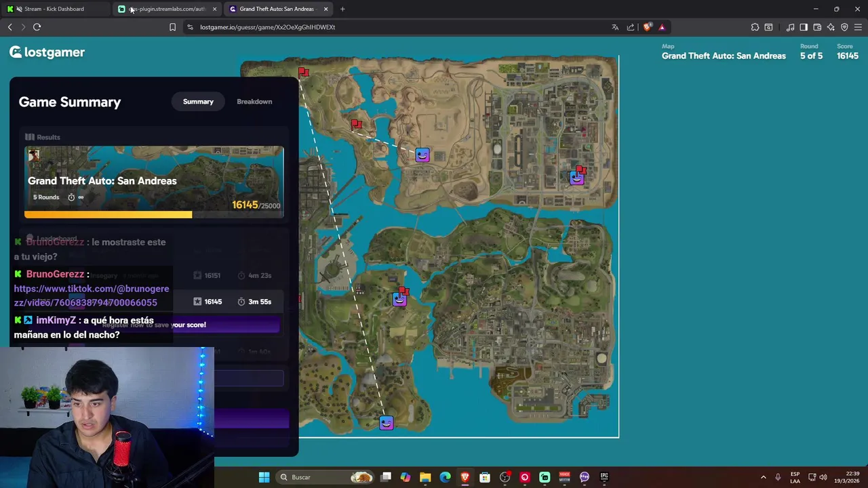The image size is (868, 488).
Task: Open Windows Start menu
Action: [x=264, y=477]
